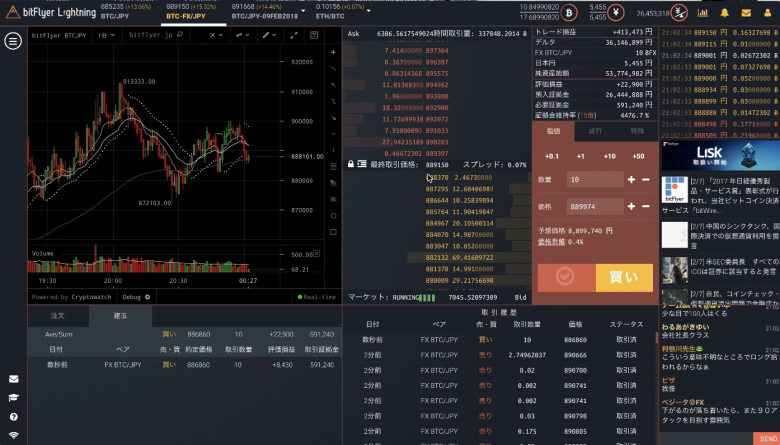Click the 価格乖離 underlined link
The image size is (780, 445).
[x=551, y=242]
